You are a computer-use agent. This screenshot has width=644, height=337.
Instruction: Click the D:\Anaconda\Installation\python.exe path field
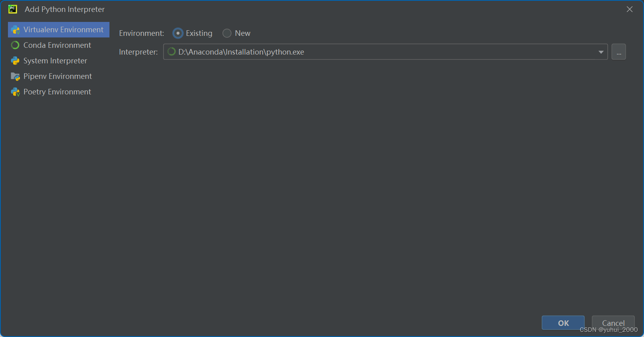(385, 52)
